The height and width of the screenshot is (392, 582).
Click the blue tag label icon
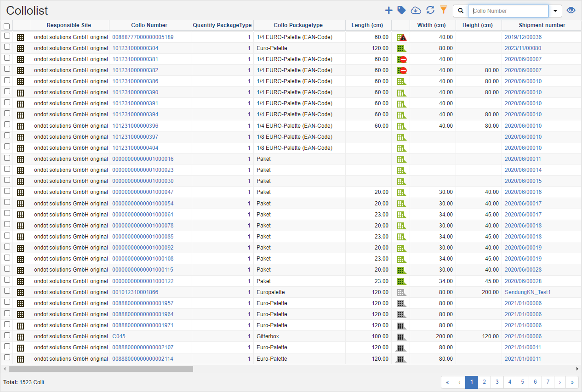tap(402, 11)
